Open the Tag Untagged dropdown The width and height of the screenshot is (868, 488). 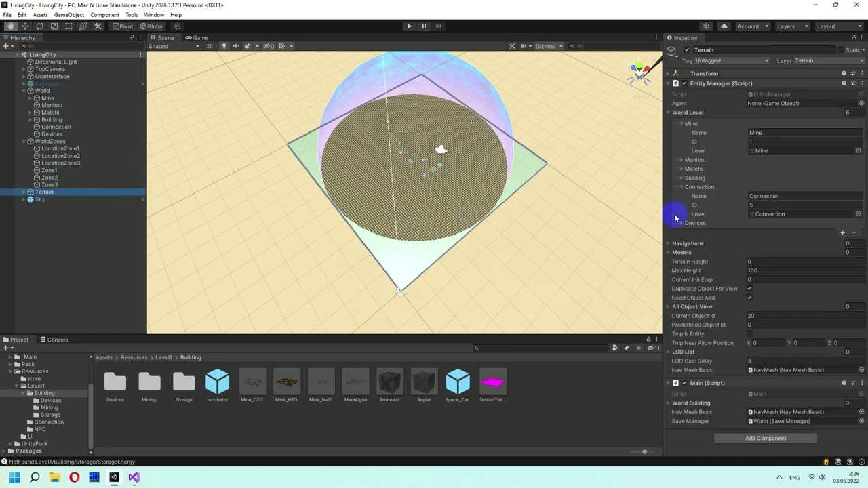732,60
